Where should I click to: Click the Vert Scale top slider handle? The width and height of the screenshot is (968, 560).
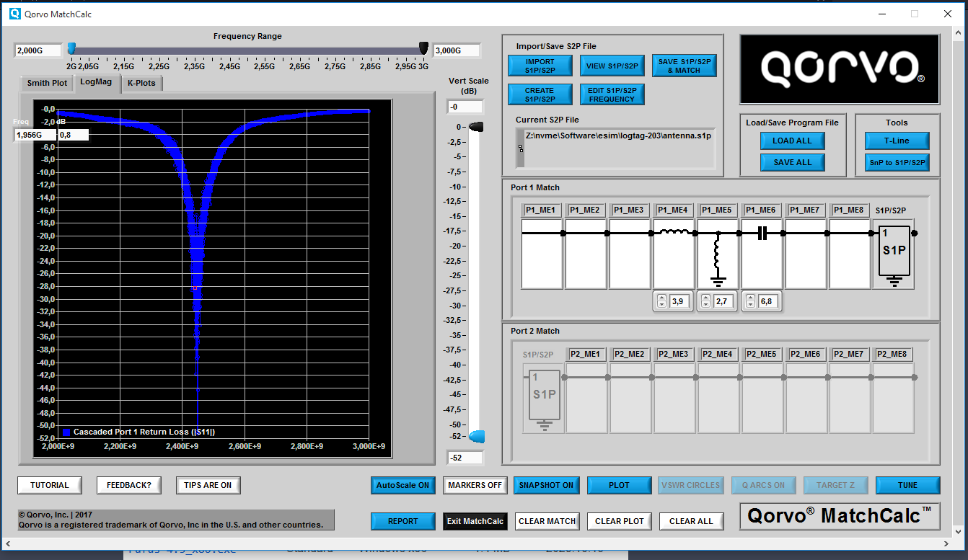click(476, 127)
